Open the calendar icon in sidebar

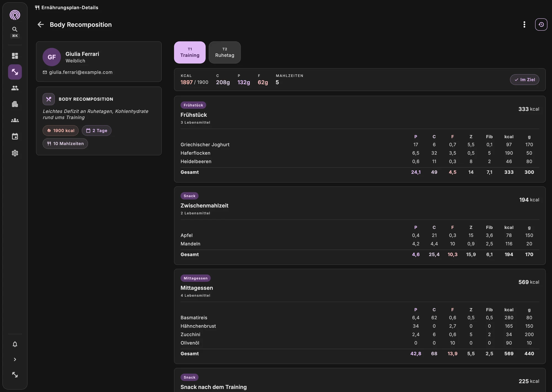15,136
